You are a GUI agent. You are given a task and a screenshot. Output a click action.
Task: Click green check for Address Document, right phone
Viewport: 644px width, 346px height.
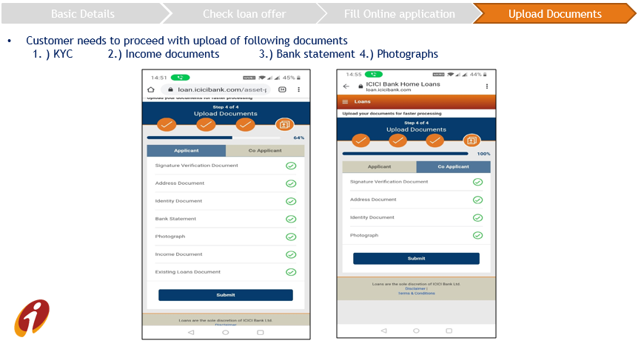coord(477,200)
